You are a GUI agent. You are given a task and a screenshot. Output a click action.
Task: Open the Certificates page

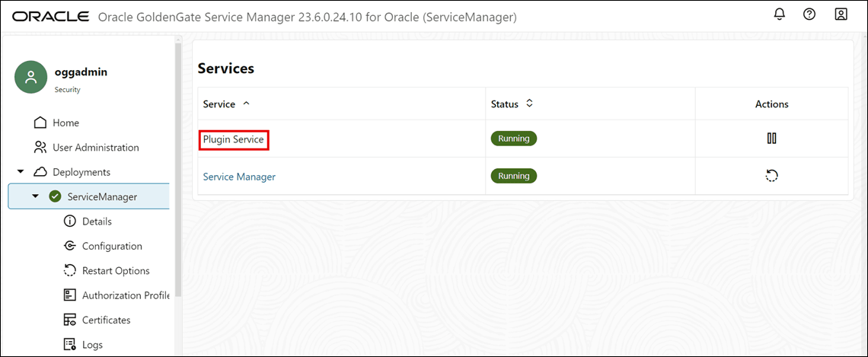[107, 320]
